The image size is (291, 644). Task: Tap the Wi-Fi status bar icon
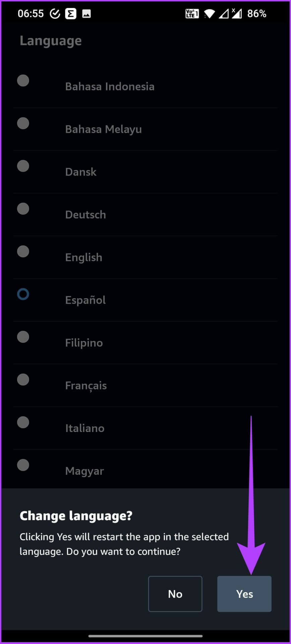coord(210,14)
